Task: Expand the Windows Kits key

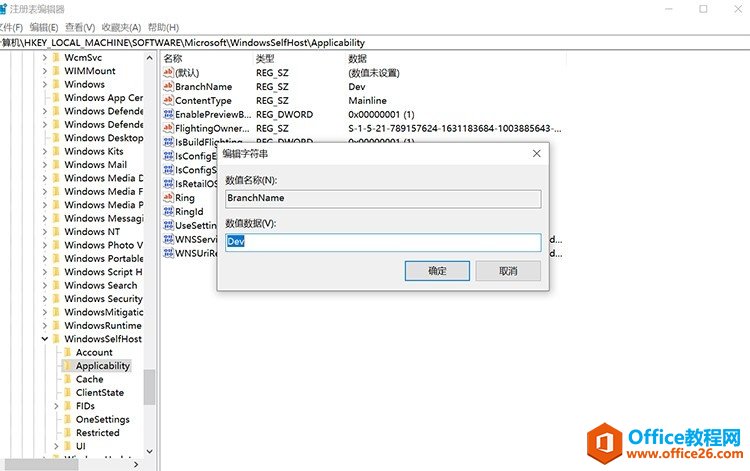Action: 44,151
